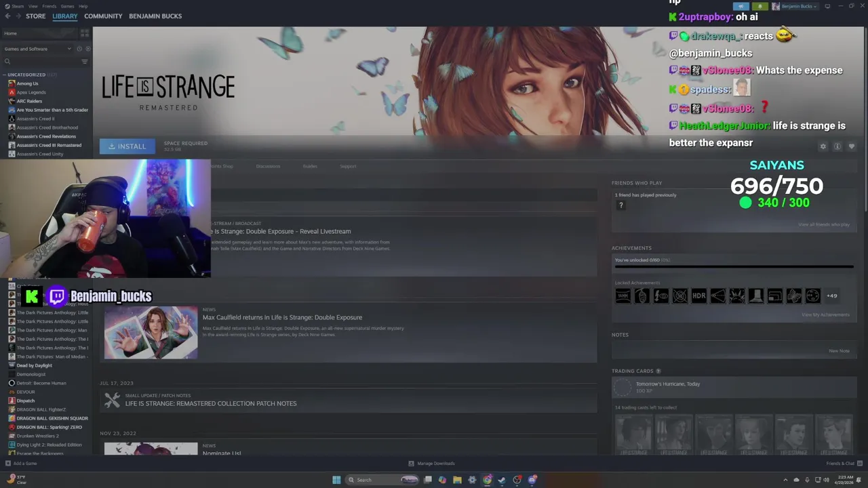Screen dimensions: 868x488
Task: Open the Friends menu
Action: point(50,6)
